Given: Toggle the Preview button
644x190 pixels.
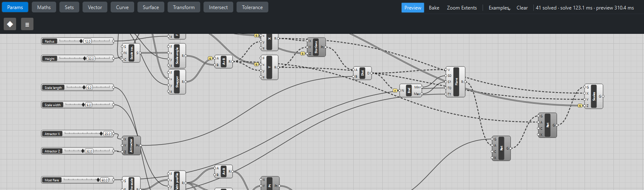Looking at the screenshot, I should pyautogui.click(x=413, y=7).
